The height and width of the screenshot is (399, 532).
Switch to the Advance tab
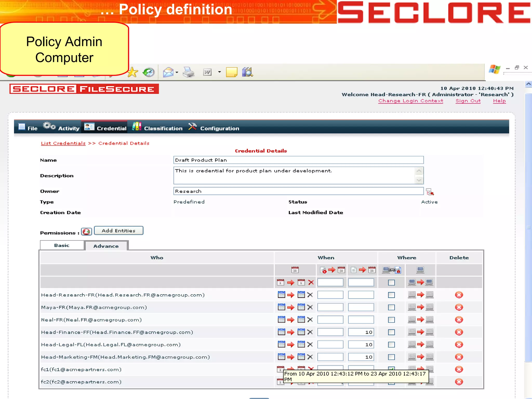click(106, 246)
